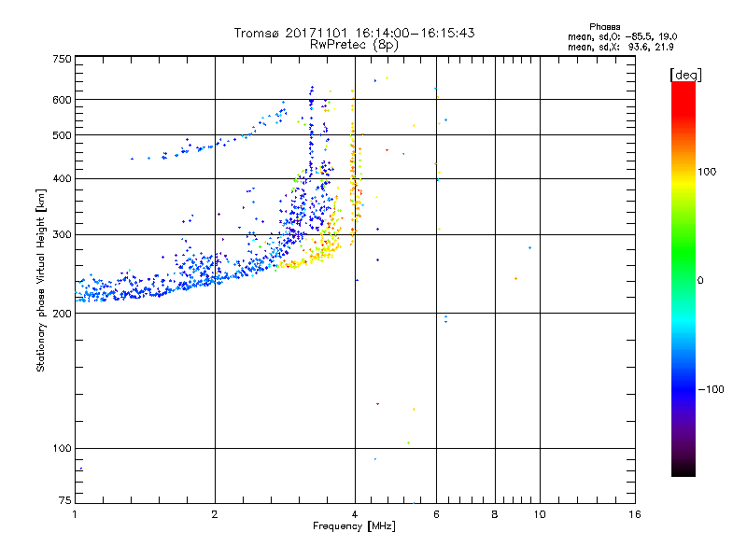Select the 'RwPretec (8p)' subtitle

point(354,45)
